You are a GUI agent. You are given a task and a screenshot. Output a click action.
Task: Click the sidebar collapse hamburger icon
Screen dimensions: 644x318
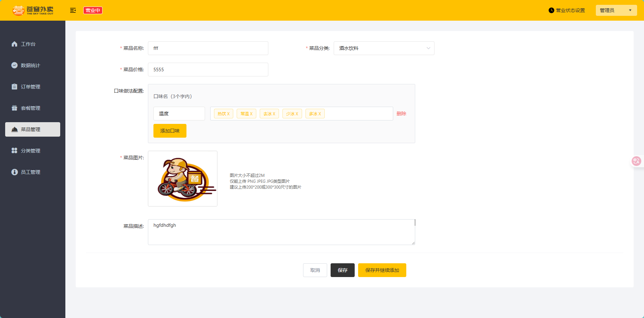73,10
